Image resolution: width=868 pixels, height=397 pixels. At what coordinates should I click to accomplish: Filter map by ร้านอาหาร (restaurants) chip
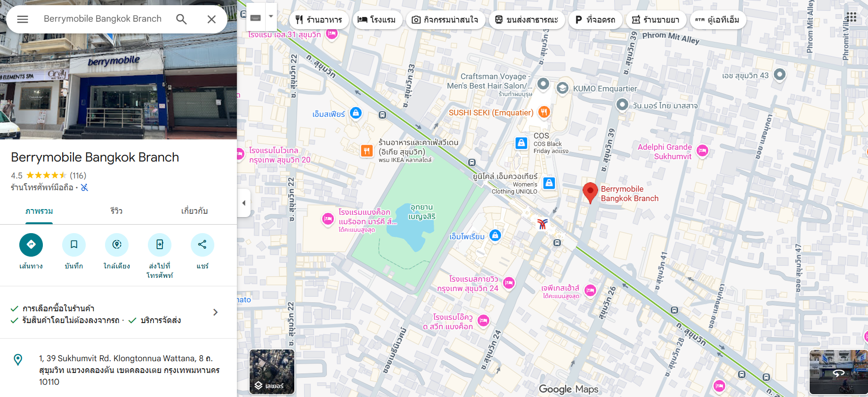pyautogui.click(x=319, y=20)
